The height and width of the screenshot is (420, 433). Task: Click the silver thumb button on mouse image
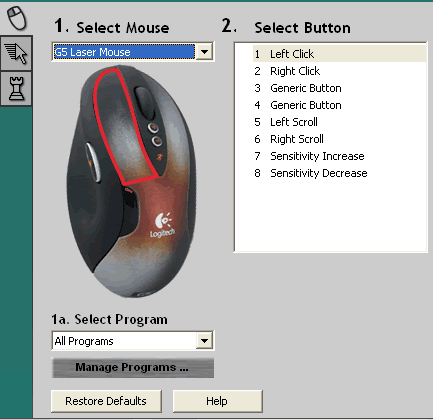(92, 162)
